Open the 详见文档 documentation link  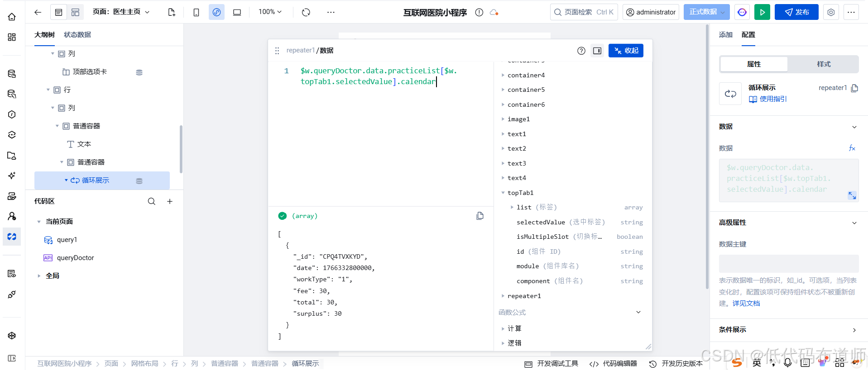[x=746, y=304]
